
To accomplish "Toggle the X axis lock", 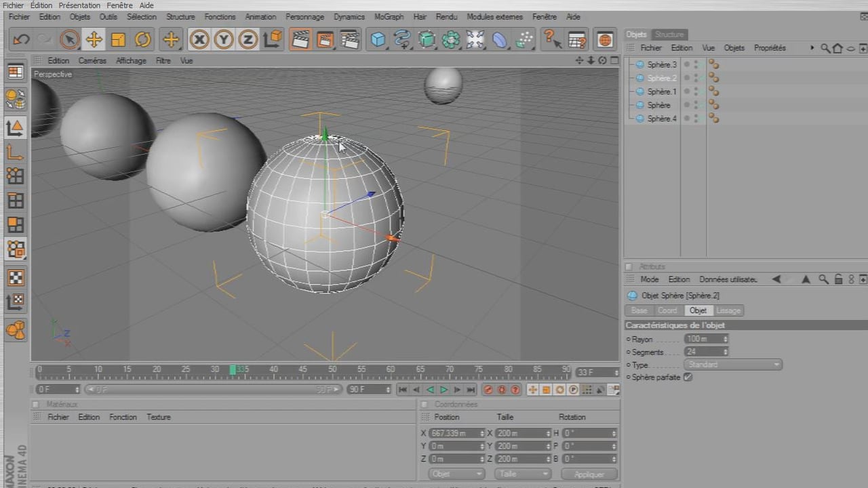I will pyautogui.click(x=199, y=40).
